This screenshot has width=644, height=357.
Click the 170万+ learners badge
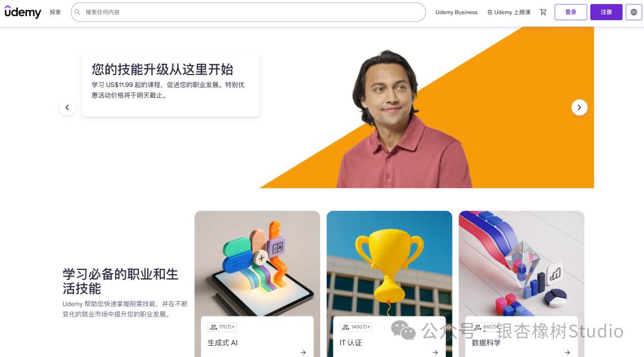[x=222, y=327]
